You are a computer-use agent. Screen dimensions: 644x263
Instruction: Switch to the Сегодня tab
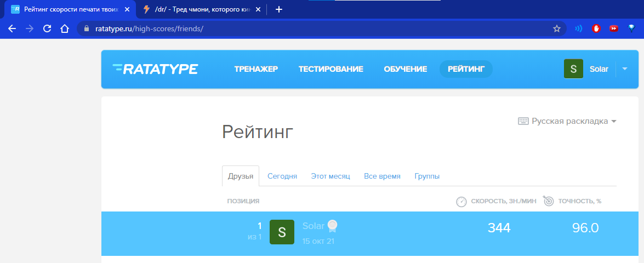(x=282, y=176)
